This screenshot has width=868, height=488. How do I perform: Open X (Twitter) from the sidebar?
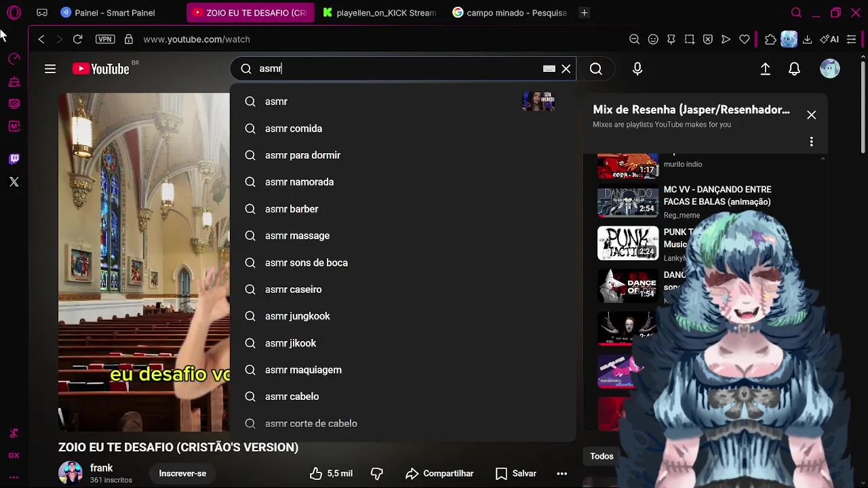(14, 182)
